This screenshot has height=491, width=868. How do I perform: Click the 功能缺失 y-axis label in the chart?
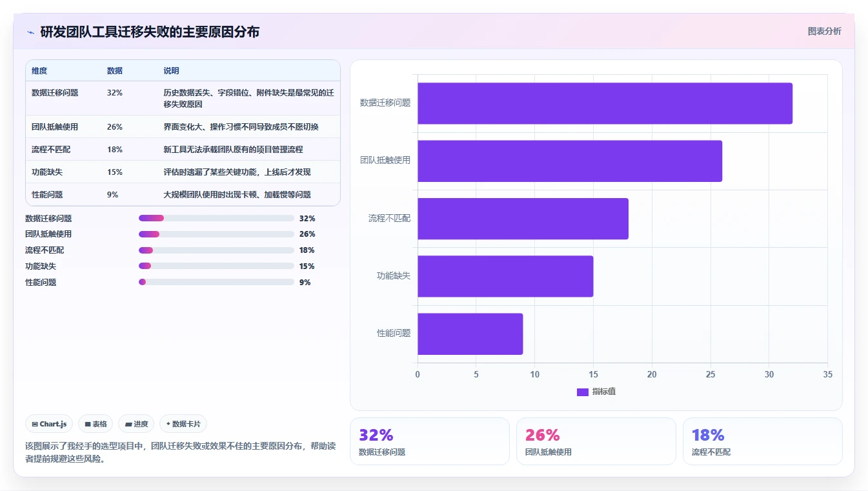click(x=394, y=276)
